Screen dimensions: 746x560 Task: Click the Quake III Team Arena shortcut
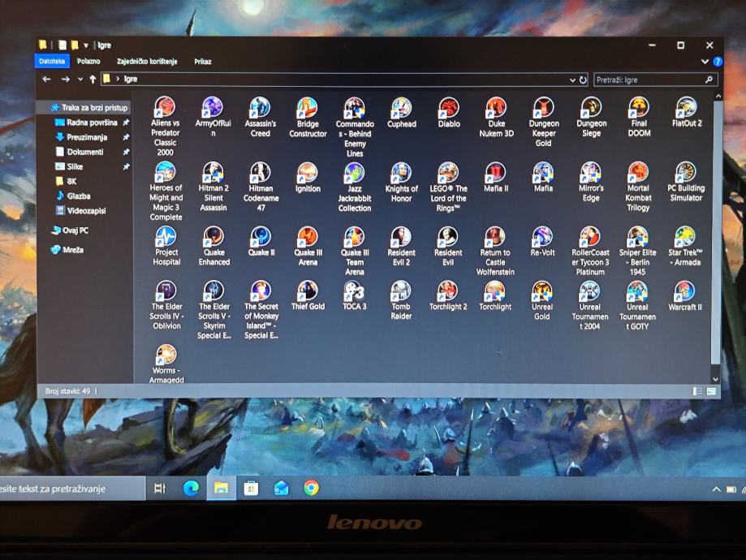click(x=355, y=251)
